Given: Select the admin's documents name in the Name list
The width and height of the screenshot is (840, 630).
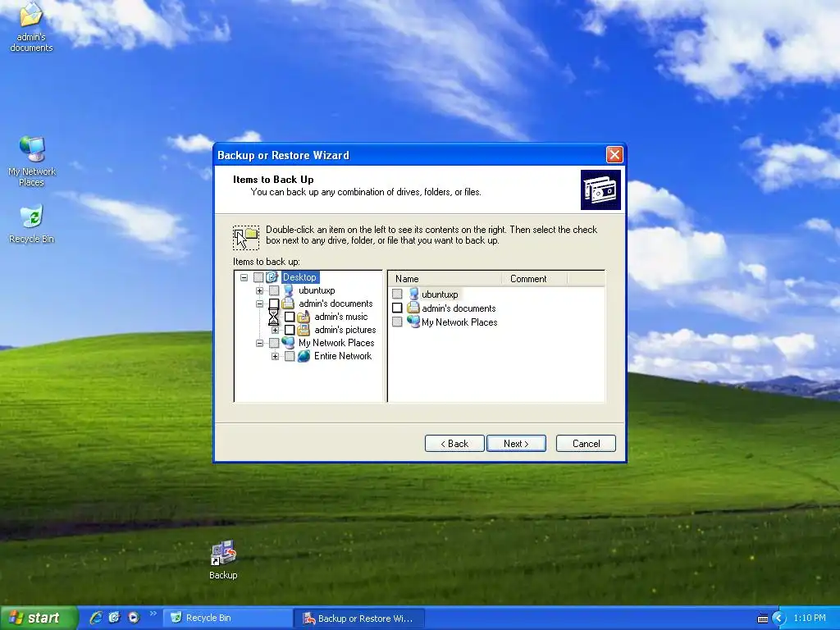Looking at the screenshot, I should click(459, 308).
